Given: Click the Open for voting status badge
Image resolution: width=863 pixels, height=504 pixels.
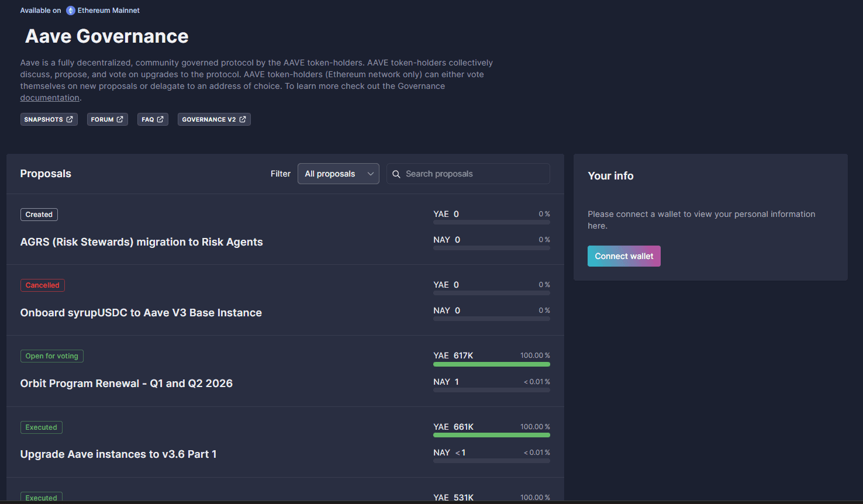Looking at the screenshot, I should point(51,356).
